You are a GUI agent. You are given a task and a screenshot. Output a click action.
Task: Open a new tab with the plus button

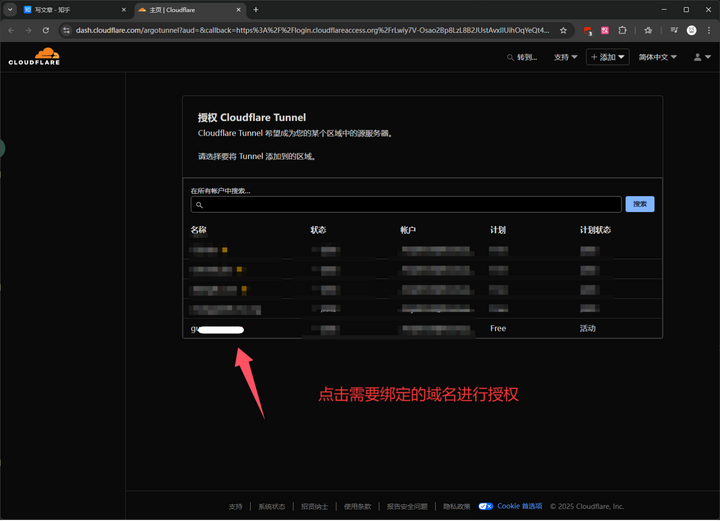click(x=256, y=10)
